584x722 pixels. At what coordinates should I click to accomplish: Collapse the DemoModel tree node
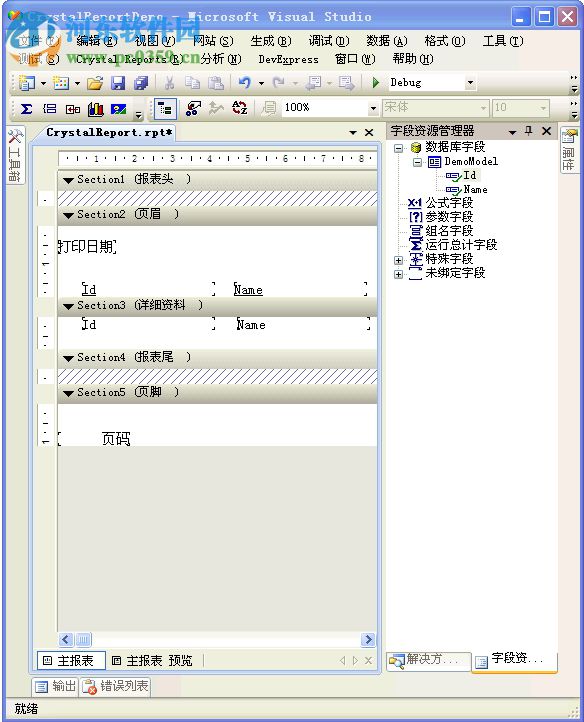click(417, 162)
